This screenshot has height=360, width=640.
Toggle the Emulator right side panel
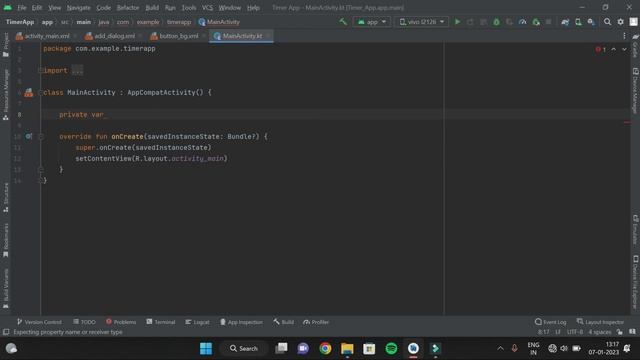click(636, 229)
